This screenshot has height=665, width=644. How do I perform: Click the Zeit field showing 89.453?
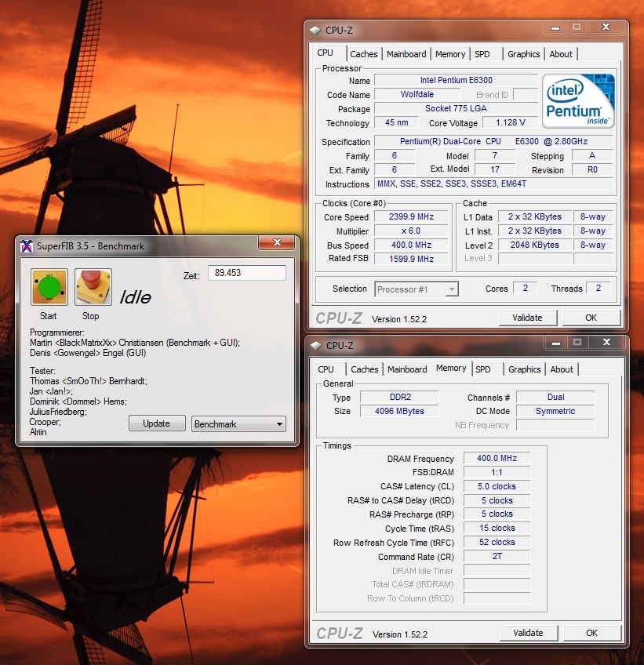coord(247,273)
